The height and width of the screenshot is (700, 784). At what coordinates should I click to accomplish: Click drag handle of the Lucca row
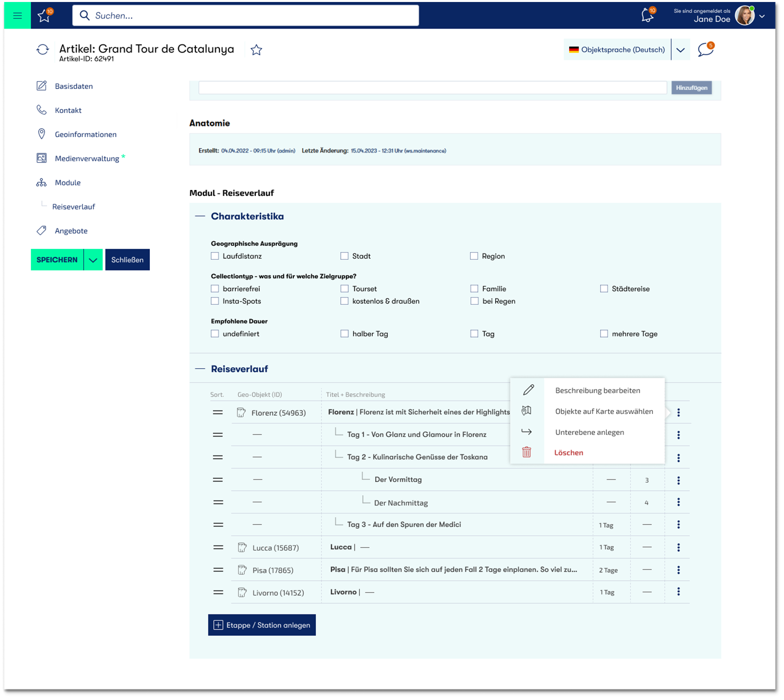218,547
